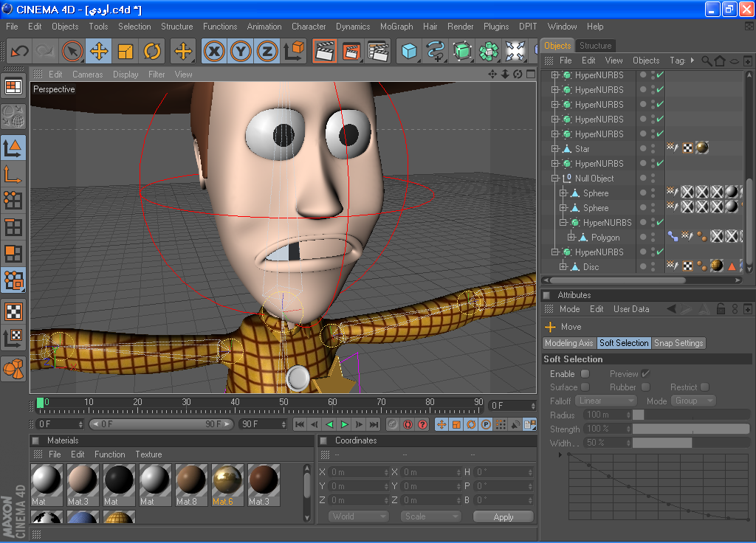The height and width of the screenshot is (543, 756).
Task: Collapse the Null Object tree node
Action: (x=554, y=179)
